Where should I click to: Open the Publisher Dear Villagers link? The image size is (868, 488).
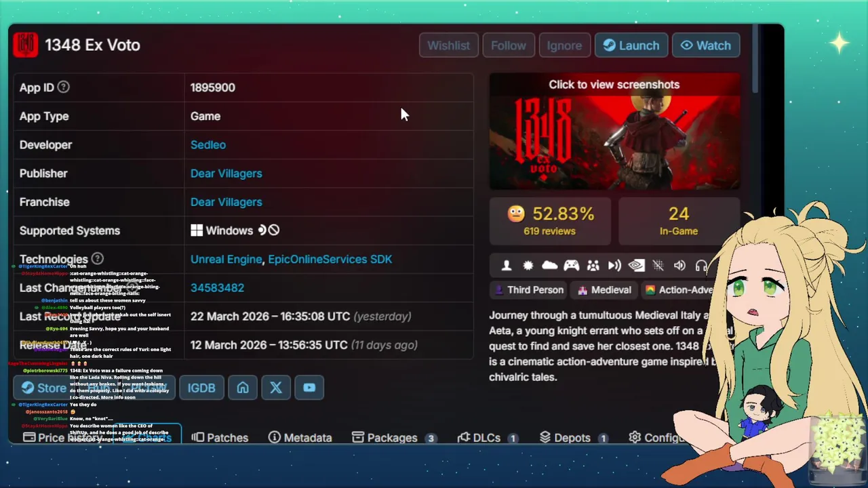pos(226,173)
